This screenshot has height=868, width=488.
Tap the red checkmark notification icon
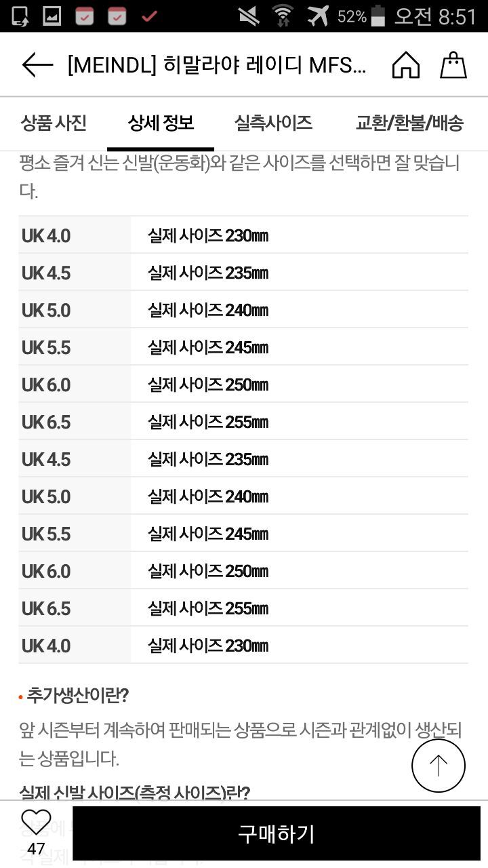[x=150, y=16]
